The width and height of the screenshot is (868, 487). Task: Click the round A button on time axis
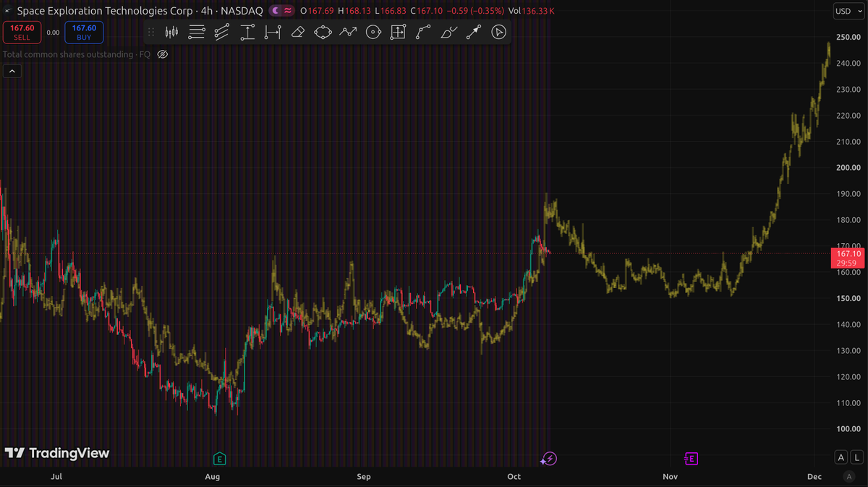tap(849, 477)
